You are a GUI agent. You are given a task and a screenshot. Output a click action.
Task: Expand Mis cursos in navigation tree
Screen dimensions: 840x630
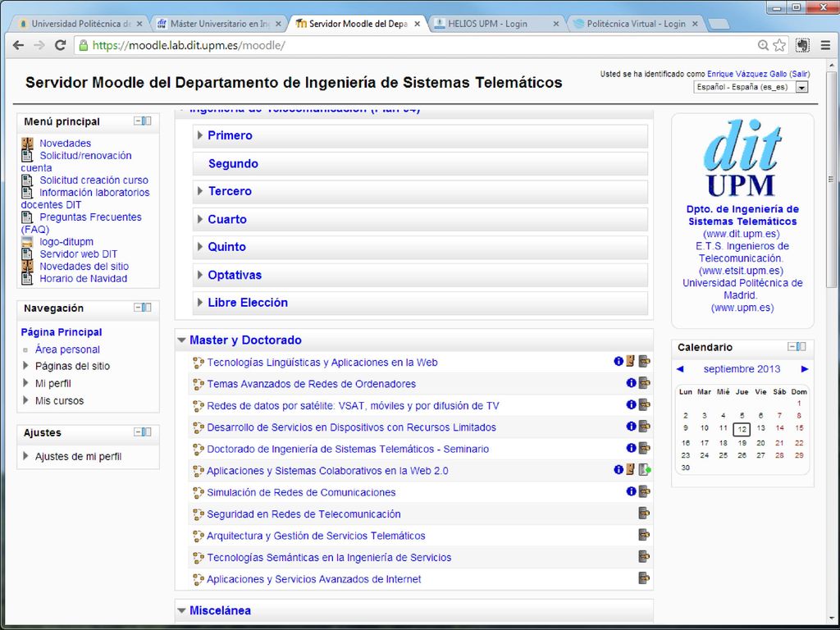click(25, 400)
